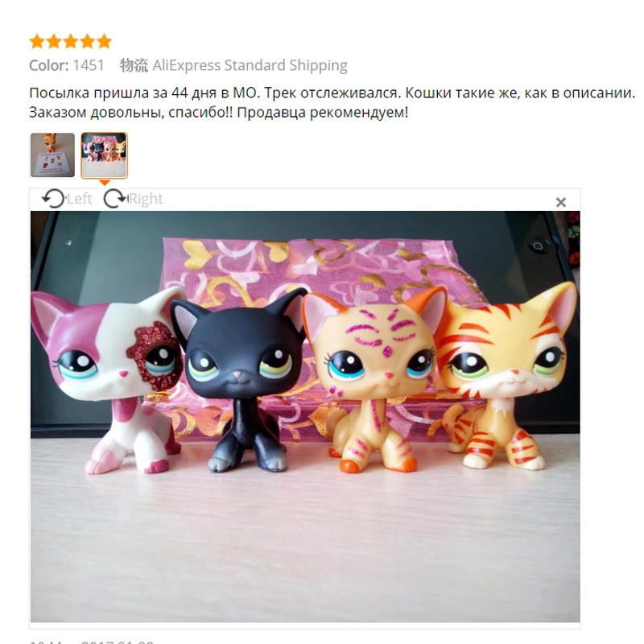
Task: Click the orange triangle pointer under thumbnail
Action: click(x=105, y=183)
